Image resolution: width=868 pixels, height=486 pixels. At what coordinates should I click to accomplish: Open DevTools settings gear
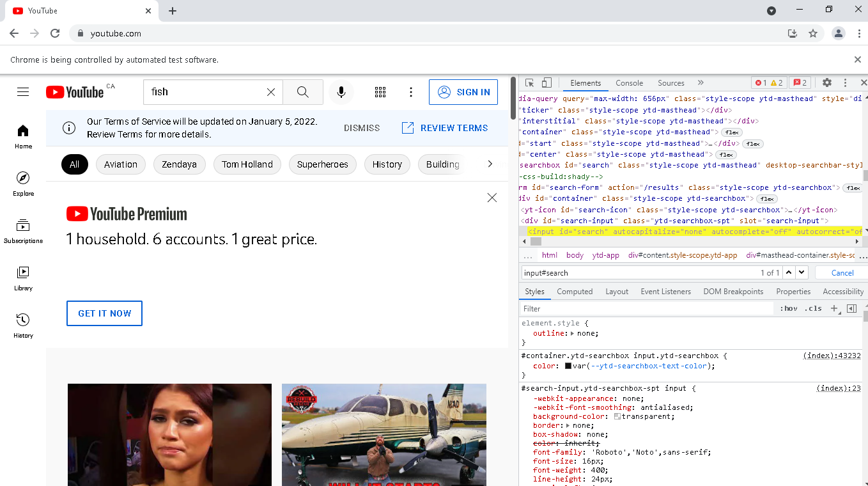click(827, 82)
